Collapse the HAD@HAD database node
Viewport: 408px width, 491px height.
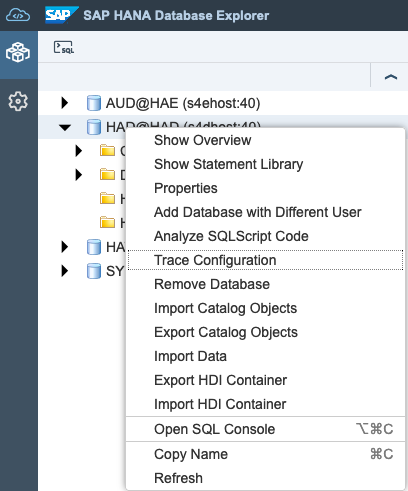click(65, 127)
